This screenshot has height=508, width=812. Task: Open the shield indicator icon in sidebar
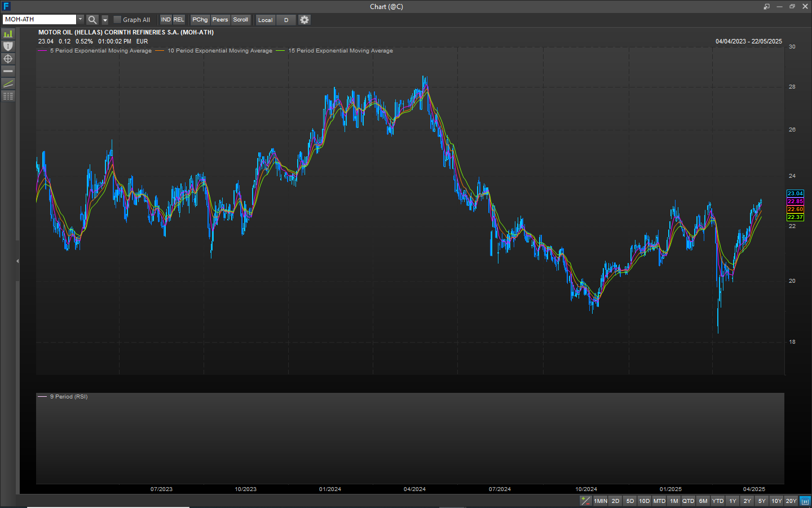click(x=8, y=46)
